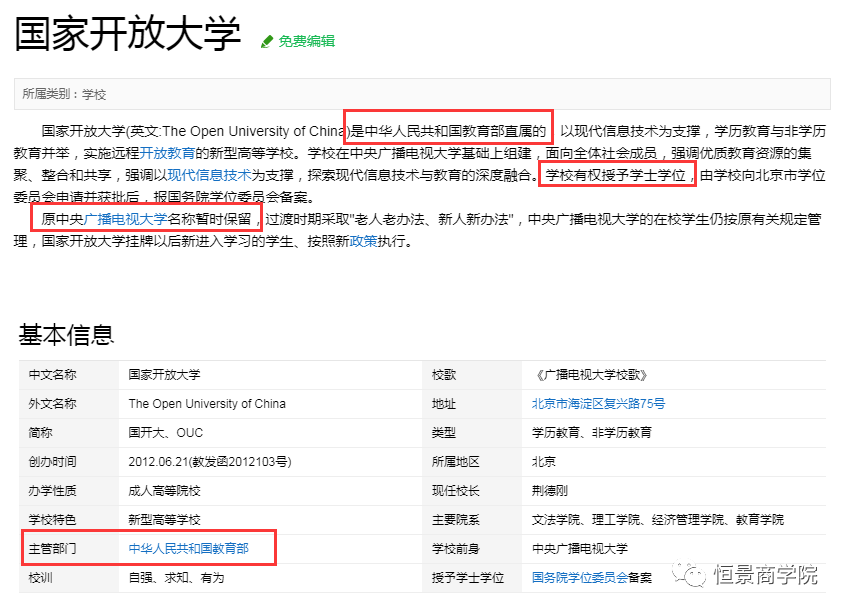Screen dimensions: 845x612
Task: Select the page title 国家开放大学
Action: 128,33
